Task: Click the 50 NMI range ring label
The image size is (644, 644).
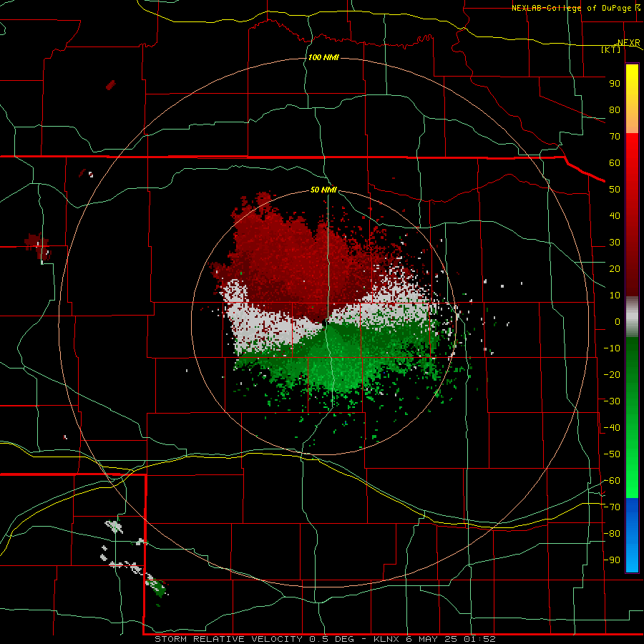Action: 323,190
